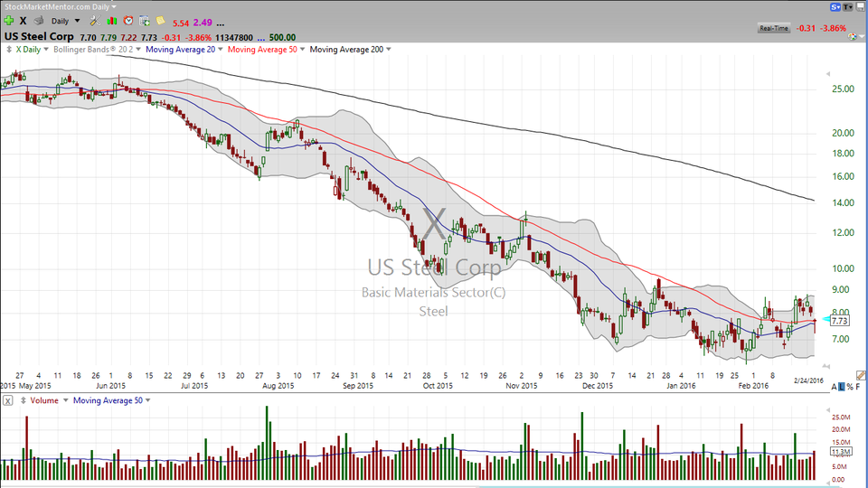Click the T dropdown icon at top right
The height and width of the screenshot is (488, 868).
click(x=847, y=6)
